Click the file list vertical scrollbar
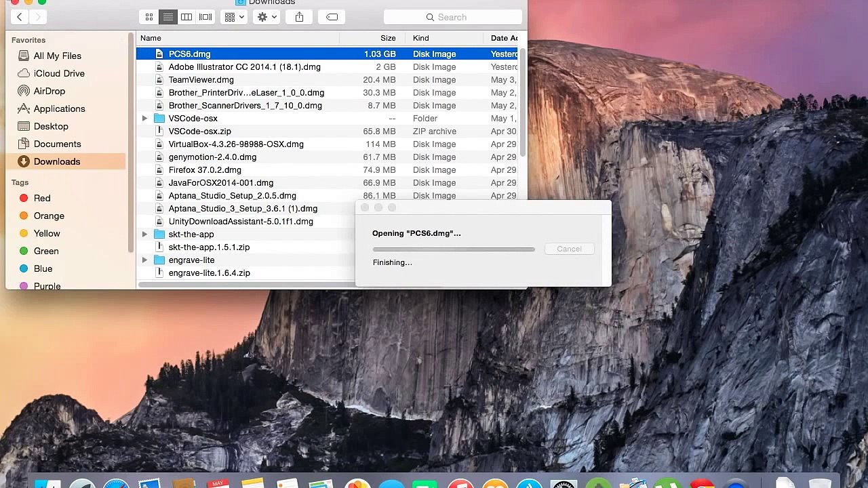Screen dimensions: 868x488 click(522, 102)
